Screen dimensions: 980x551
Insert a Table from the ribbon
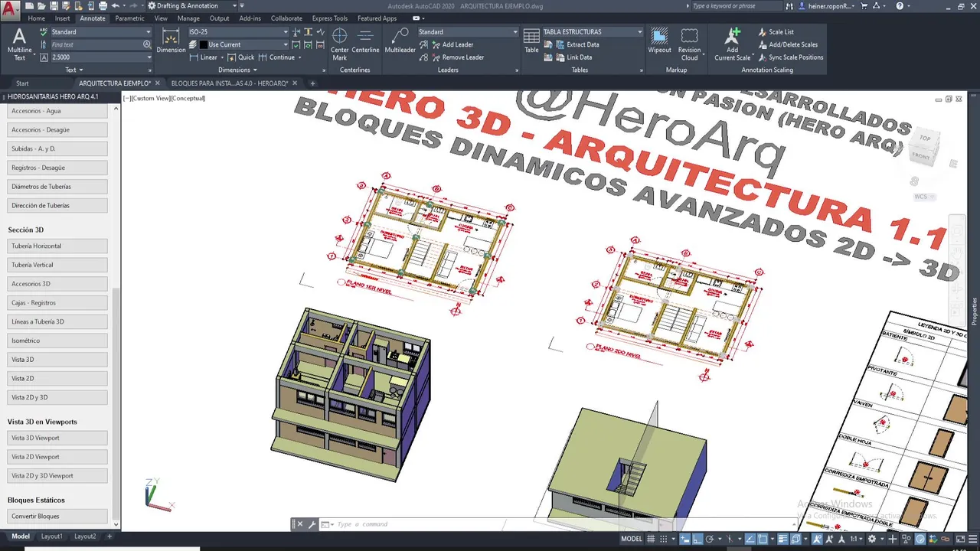(531, 41)
